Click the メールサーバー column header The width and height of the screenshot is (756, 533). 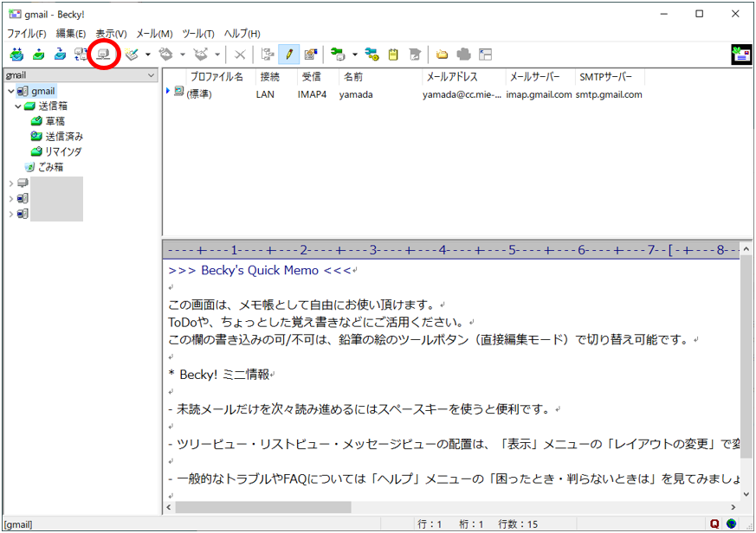(540, 77)
